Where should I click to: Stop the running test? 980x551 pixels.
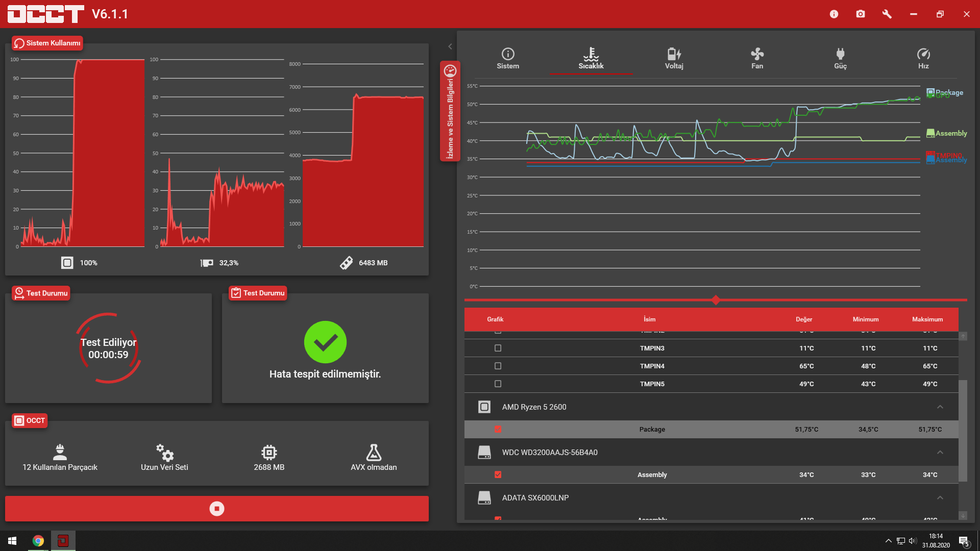(x=217, y=509)
